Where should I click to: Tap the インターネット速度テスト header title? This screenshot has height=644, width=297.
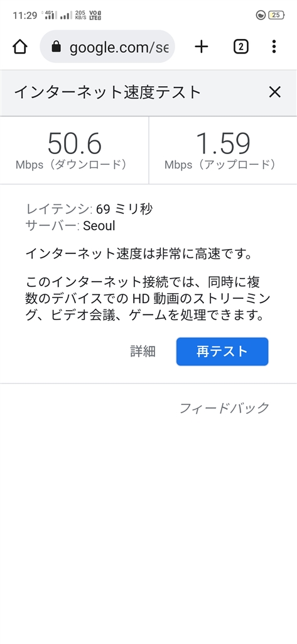tap(107, 92)
